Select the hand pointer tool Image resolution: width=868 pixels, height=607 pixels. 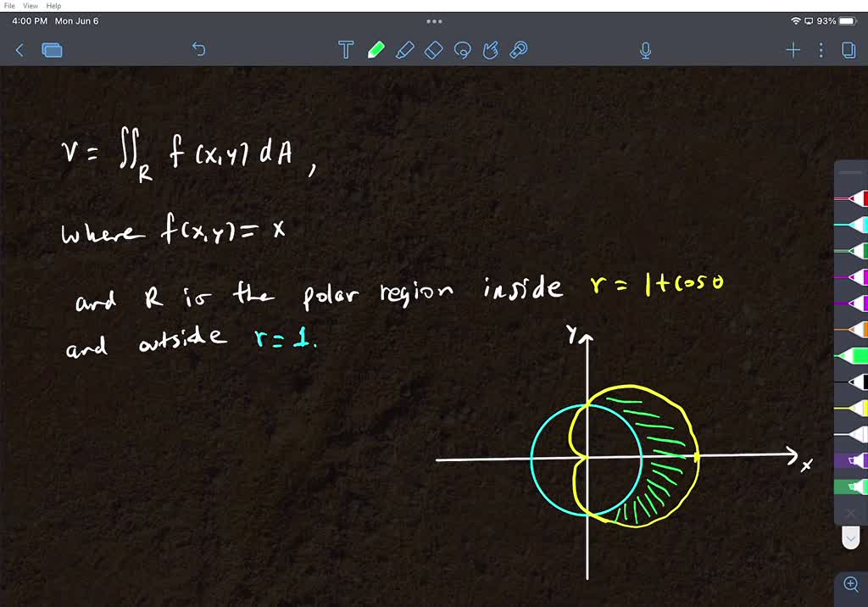491,50
